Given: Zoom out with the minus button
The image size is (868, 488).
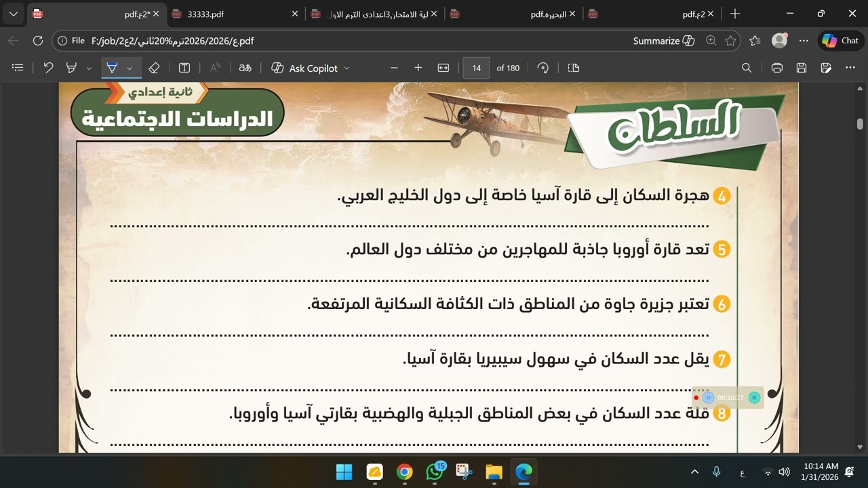Looking at the screenshot, I should (x=394, y=68).
